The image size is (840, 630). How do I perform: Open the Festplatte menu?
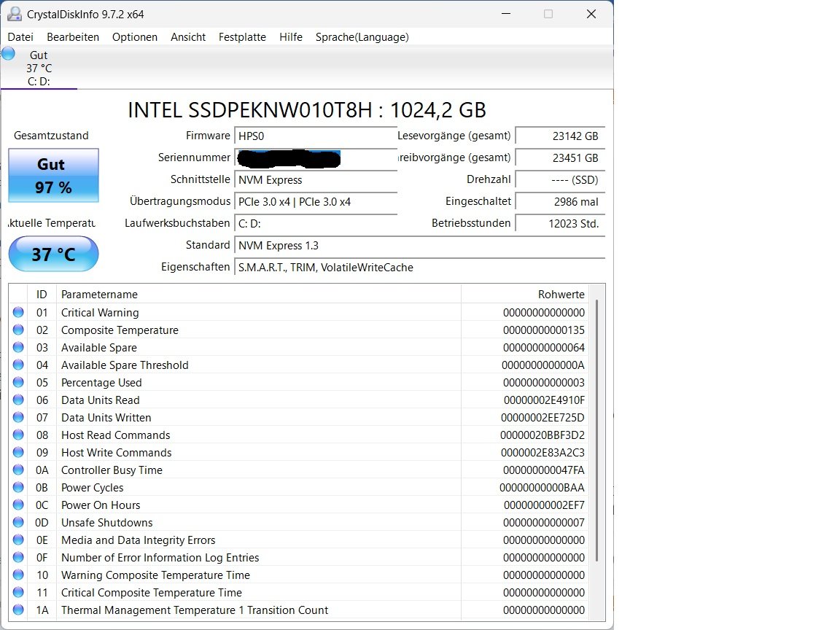click(242, 37)
